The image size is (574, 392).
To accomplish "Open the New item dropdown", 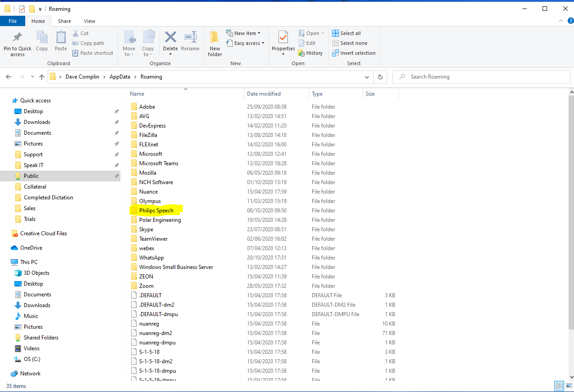I will coord(243,33).
